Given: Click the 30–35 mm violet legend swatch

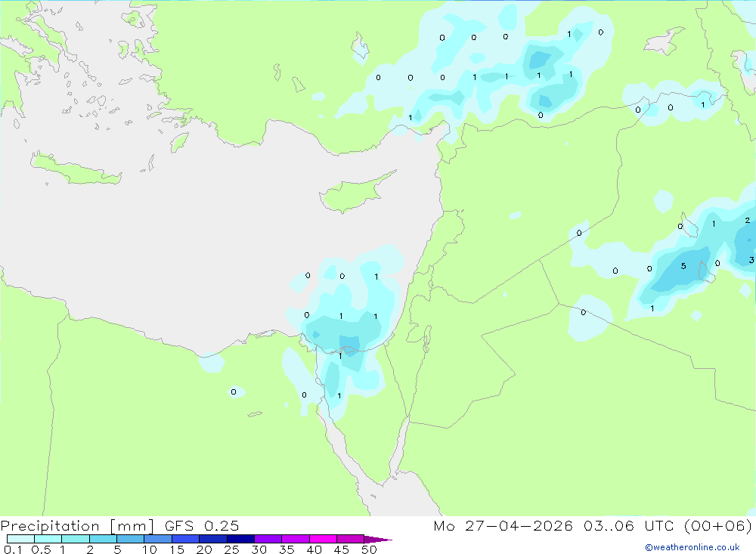Looking at the screenshot, I should click(x=268, y=539).
